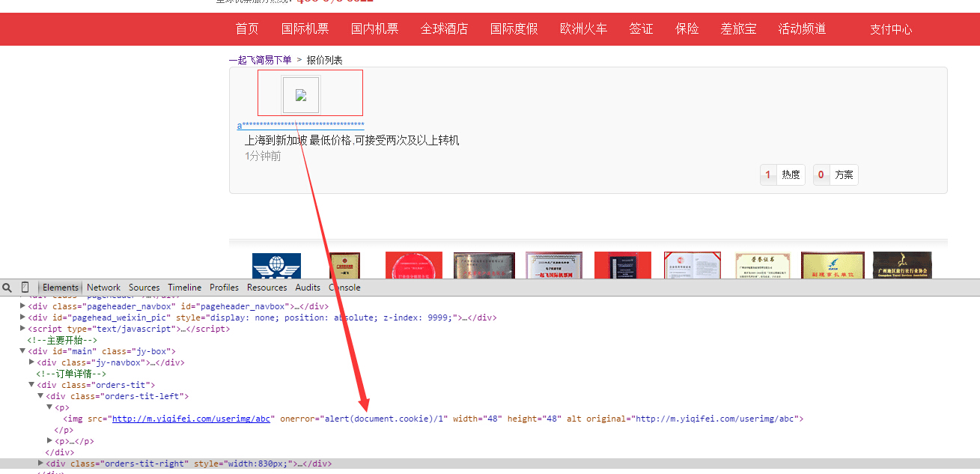980x474 pixels.
Task: Open the Elements tab in DevTools
Action: tap(61, 288)
